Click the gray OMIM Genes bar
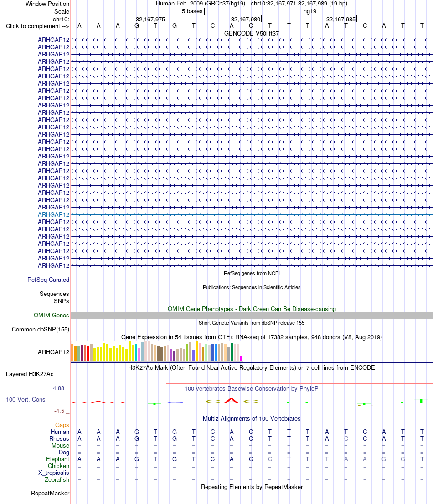 (x=252, y=316)
